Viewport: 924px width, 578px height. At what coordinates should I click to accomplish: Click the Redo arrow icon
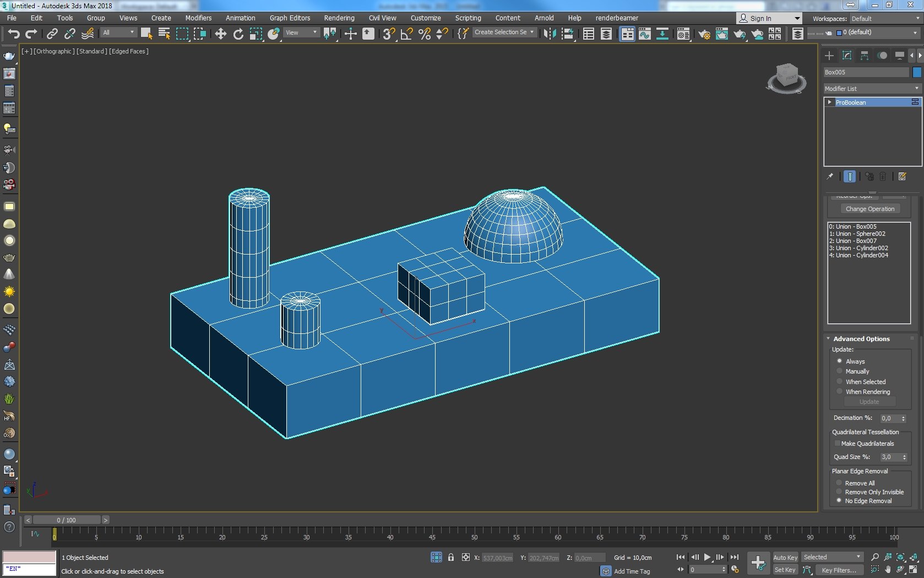[x=31, y=34]
